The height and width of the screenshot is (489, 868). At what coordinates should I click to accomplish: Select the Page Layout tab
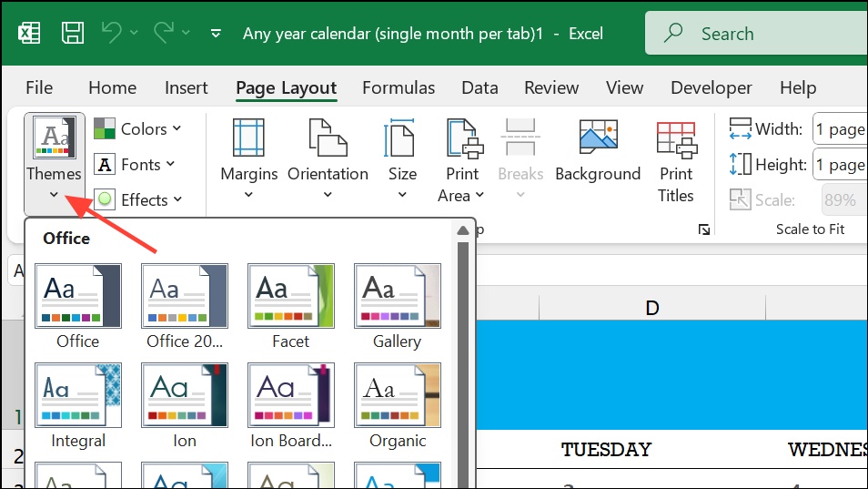[287, 88]
